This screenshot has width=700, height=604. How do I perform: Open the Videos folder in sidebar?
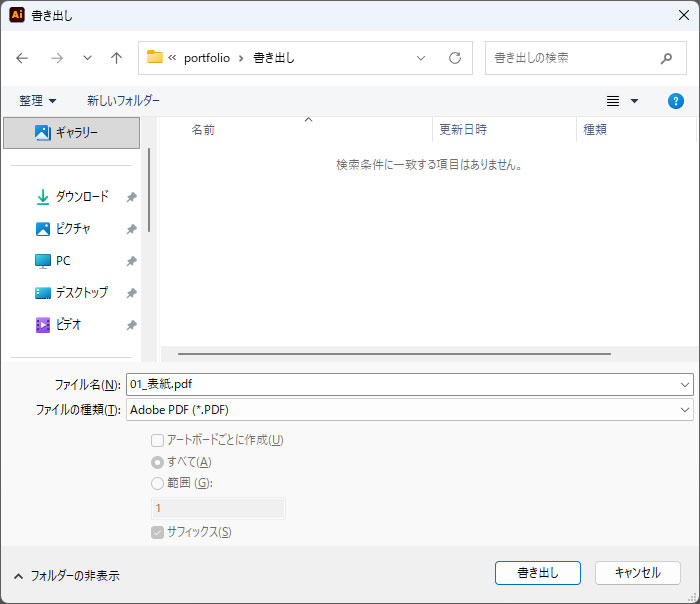click(x=68, y=325)
